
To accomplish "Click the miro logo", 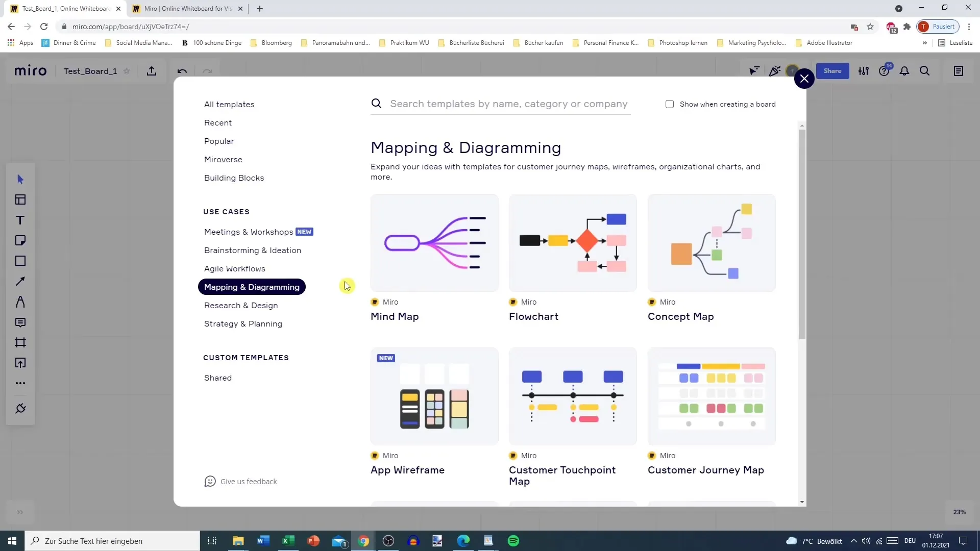I will tap(30, 71).
